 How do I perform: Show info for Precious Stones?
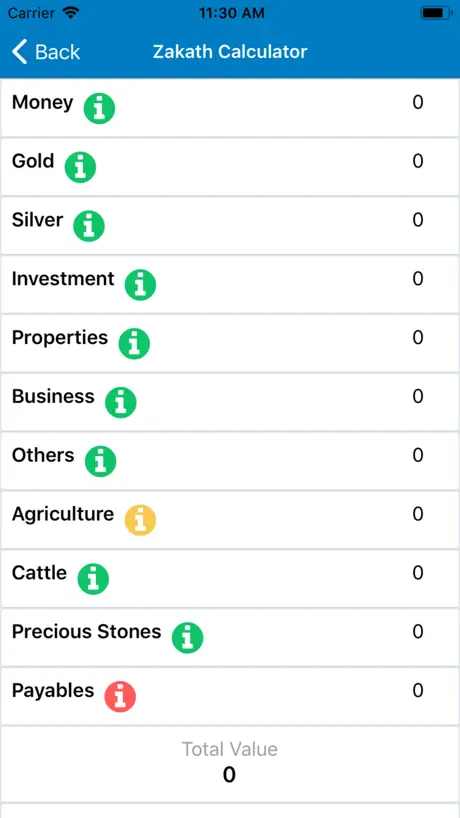(x=187, y=638)
